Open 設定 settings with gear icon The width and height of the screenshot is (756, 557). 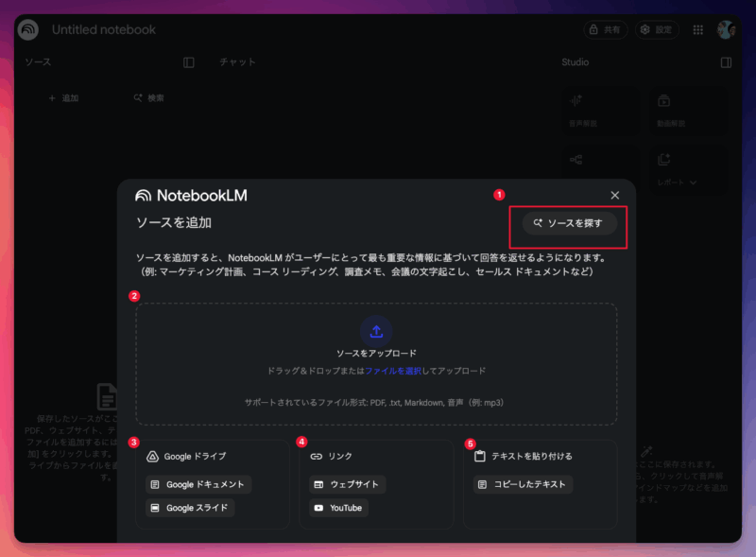pyautogui.click(x=657, y=30)
